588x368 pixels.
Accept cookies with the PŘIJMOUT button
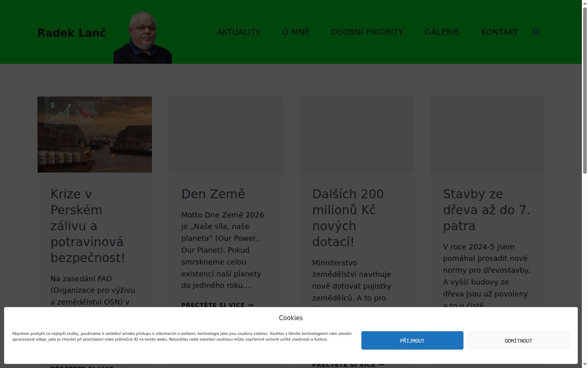[412, 340]
